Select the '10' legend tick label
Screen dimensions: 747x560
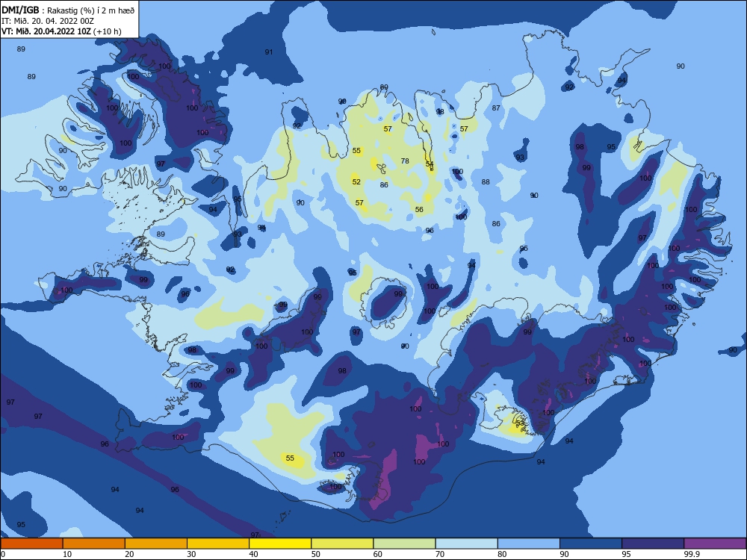(67, 554)
